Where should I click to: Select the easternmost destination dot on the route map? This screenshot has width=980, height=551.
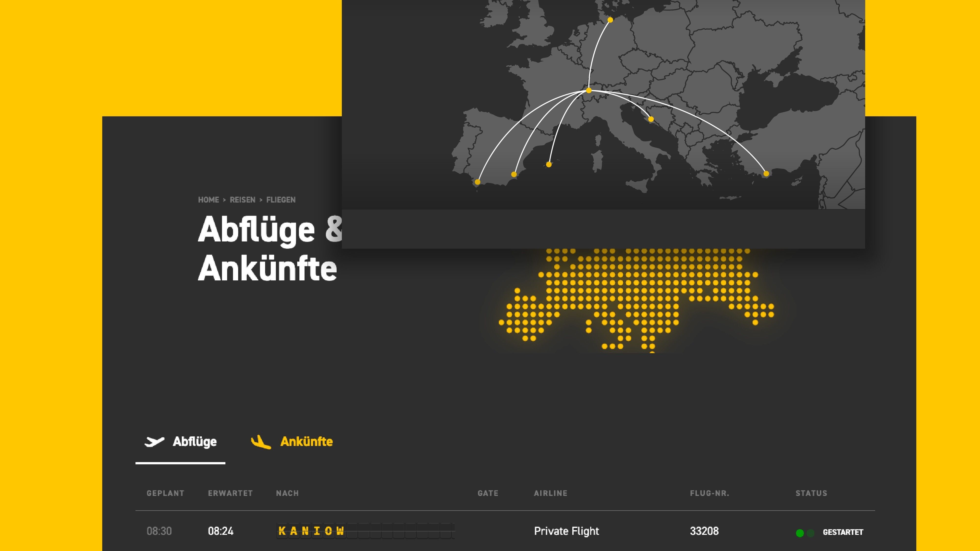coord(766,174)
